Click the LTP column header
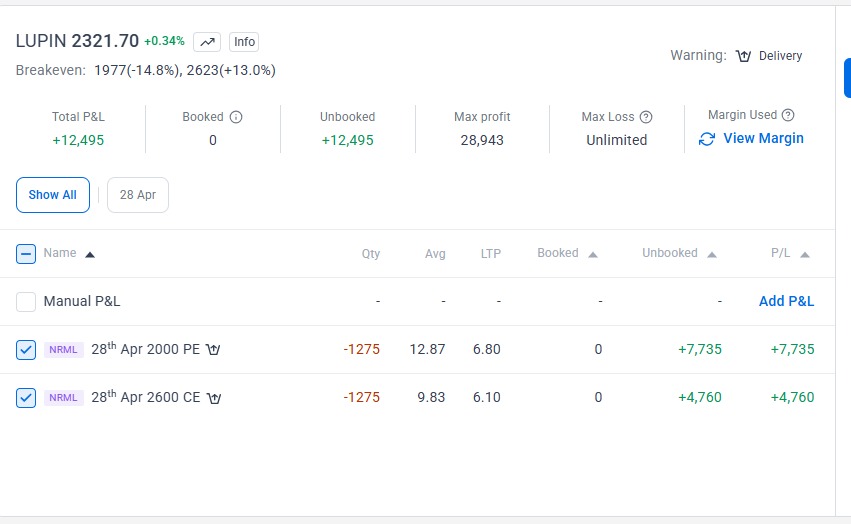 [x=491, y=254]
